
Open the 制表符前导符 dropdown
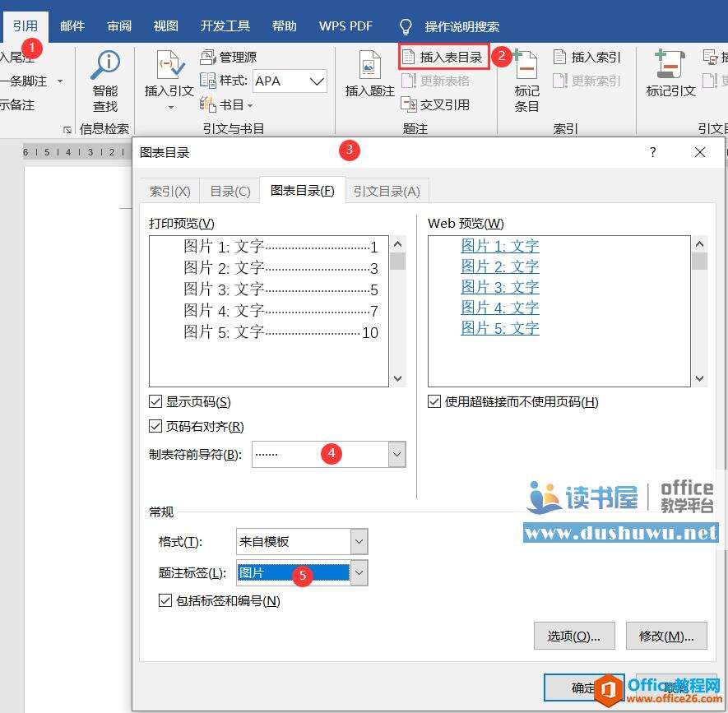395,453
